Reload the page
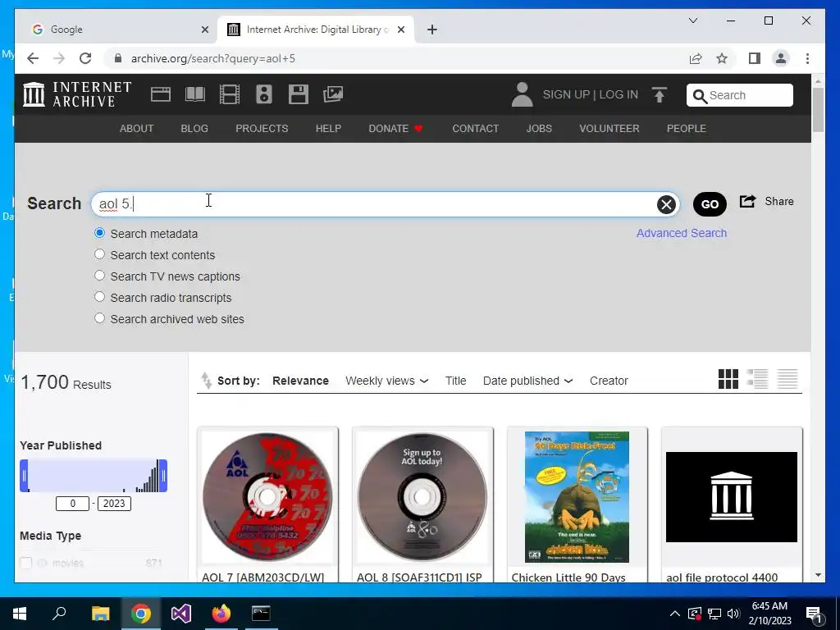Viewport: 840px width, 630px height. [x=85, y=58]
